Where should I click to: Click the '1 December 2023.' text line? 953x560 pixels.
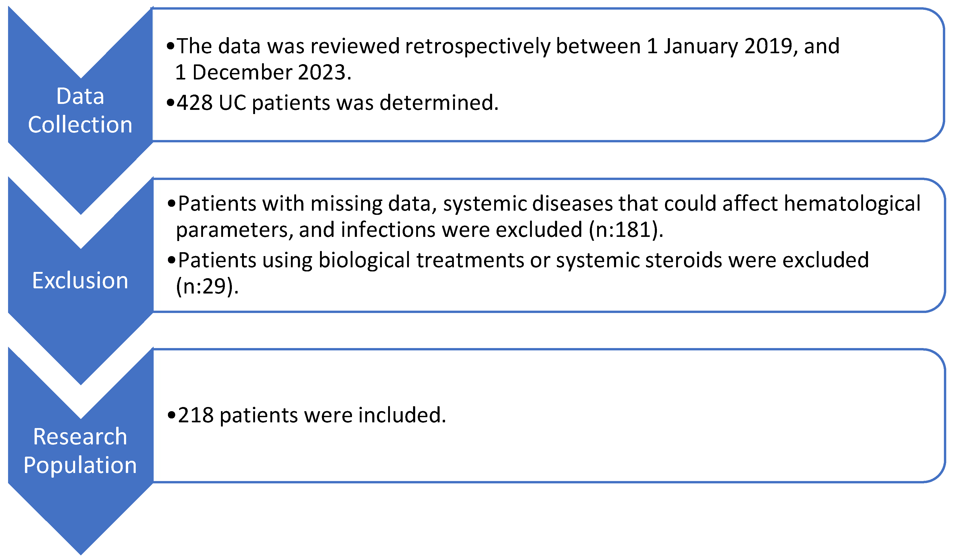coord(263,72)
